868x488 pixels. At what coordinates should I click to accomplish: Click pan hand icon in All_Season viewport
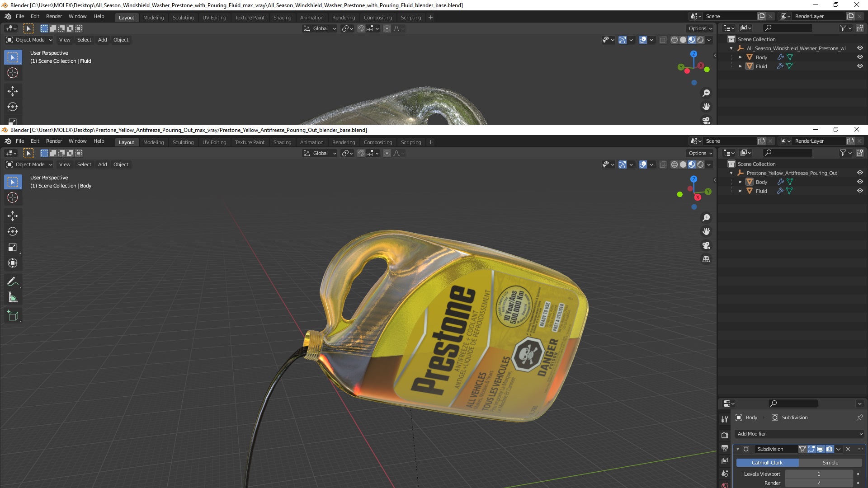706,107
